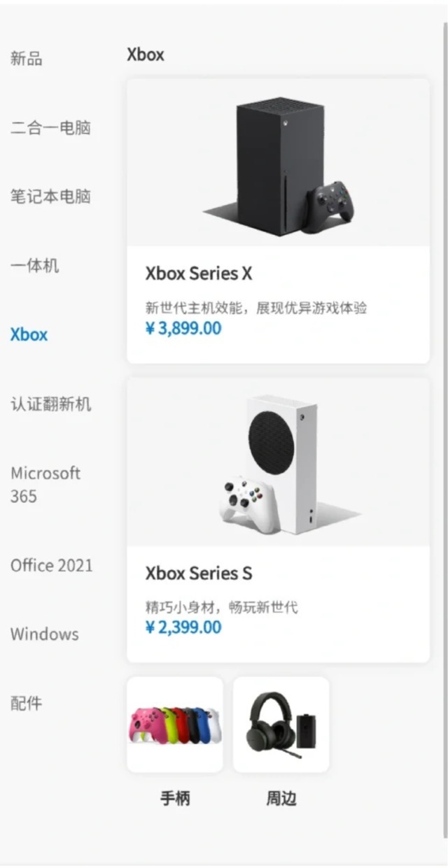Select the highlighted Xbox sidebar item
This screenshot has width=448, height=868.
click(29, 334)
